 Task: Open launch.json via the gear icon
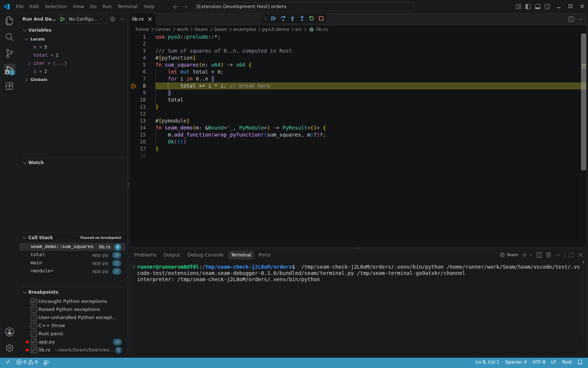coord(112,19)
